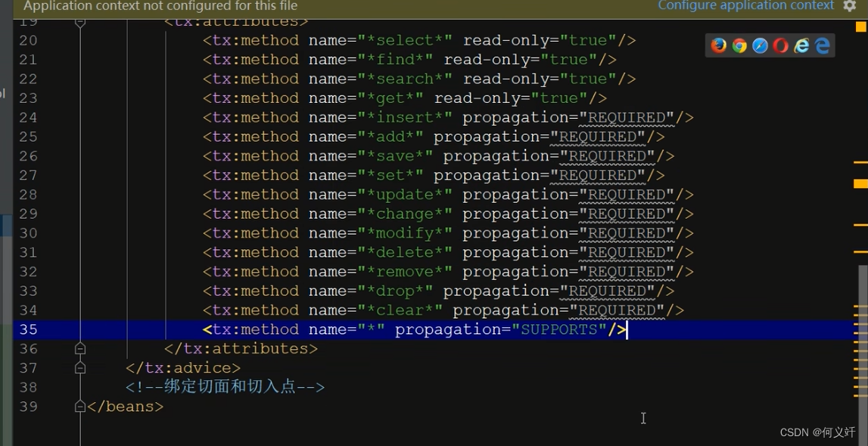Open application context settings gear
Screen dimensions: 868x446
pos(850,5)
